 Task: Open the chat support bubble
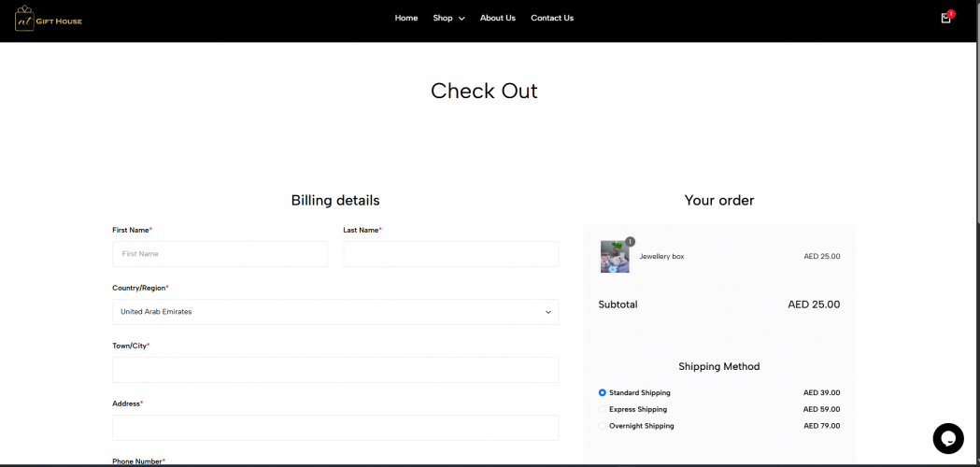pos(947,438)
